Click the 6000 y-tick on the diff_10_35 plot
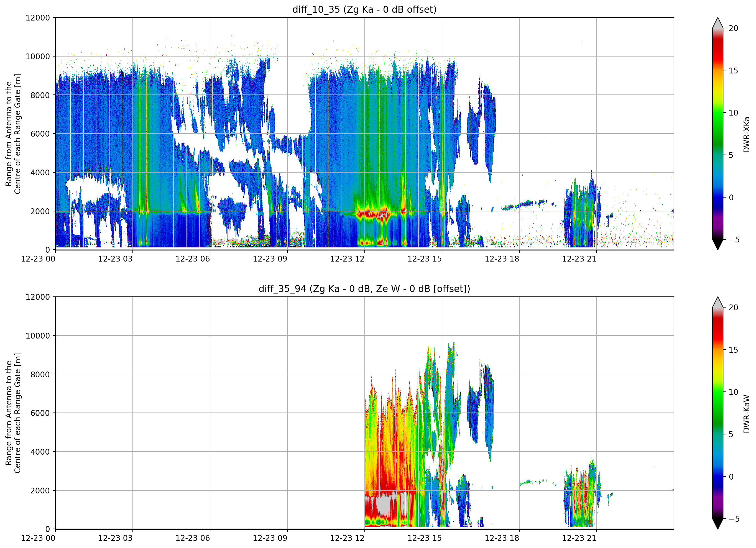The height and width of the screenshot is (548, 756). tap(40, 134)
